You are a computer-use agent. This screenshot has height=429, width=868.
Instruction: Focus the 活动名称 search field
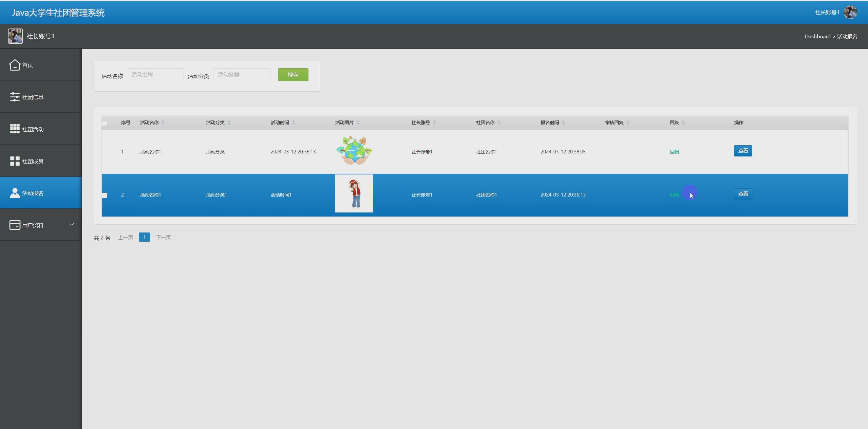[x=155, y=75]
